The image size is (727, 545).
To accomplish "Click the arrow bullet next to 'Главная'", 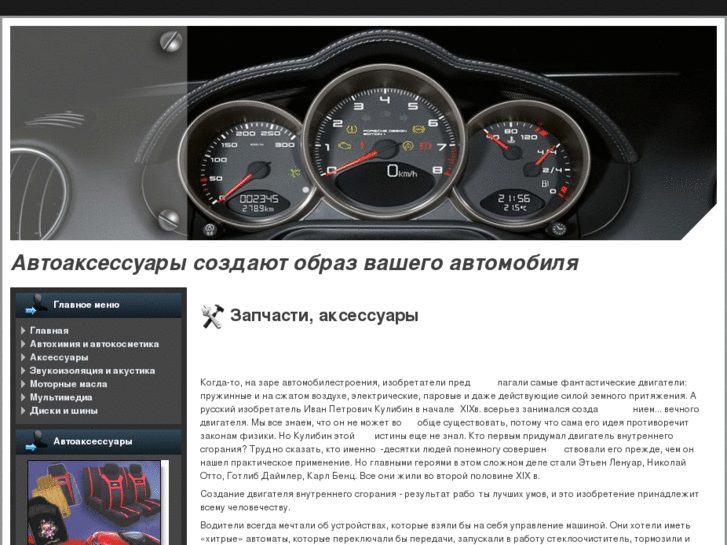I will 23,331.
